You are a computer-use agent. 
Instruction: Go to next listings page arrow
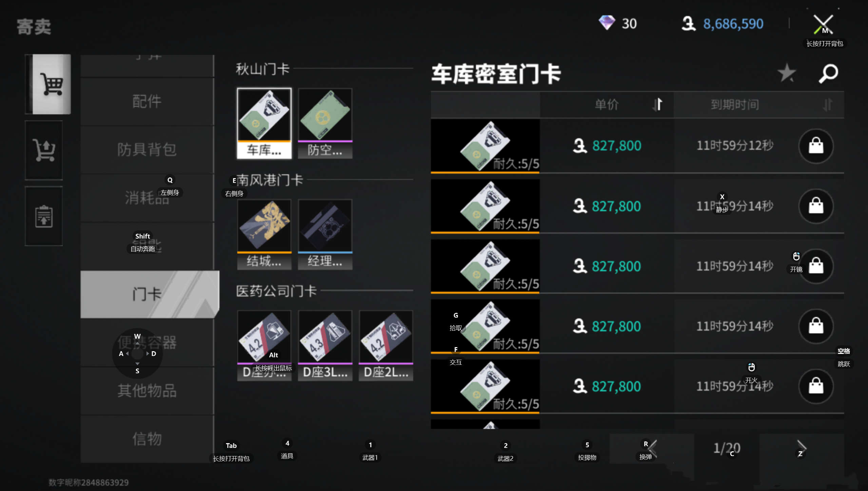(801, 448)
